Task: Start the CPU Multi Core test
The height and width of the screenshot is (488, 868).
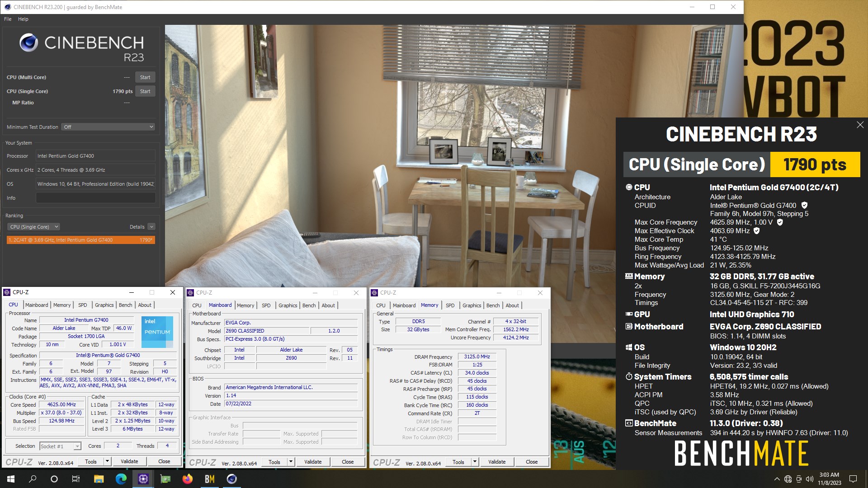Action: 145,77
